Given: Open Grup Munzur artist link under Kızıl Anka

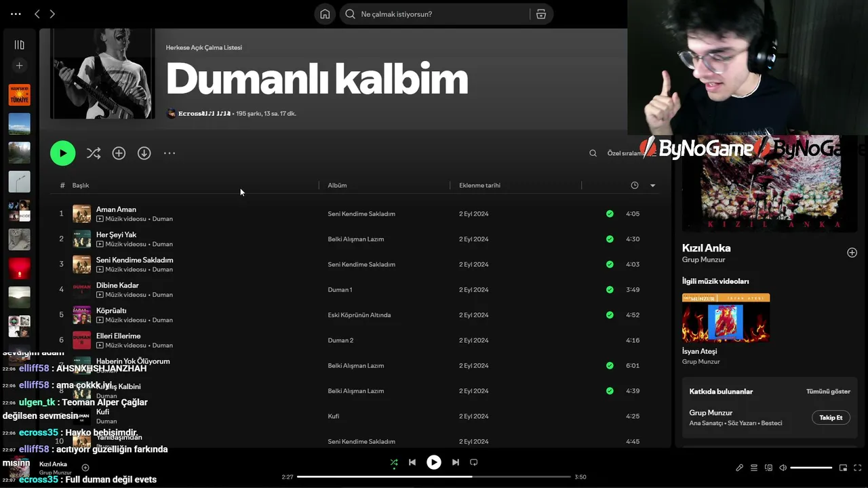Looking at the screenshot, I should (x=703, y=260).
